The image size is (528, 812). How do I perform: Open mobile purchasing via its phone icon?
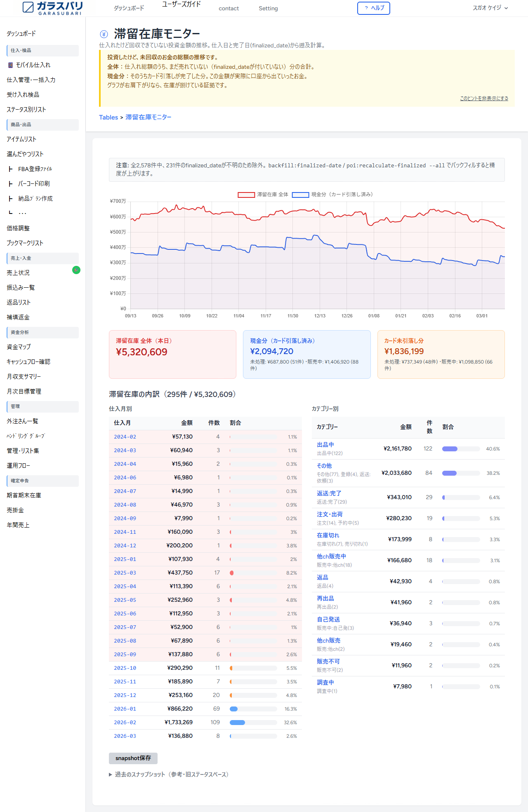coord(11,65)
